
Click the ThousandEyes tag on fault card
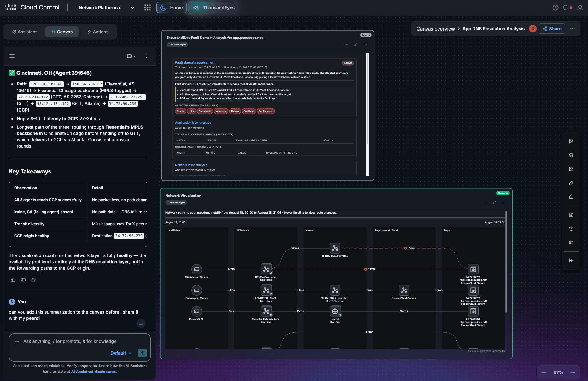tap(177, 44)
